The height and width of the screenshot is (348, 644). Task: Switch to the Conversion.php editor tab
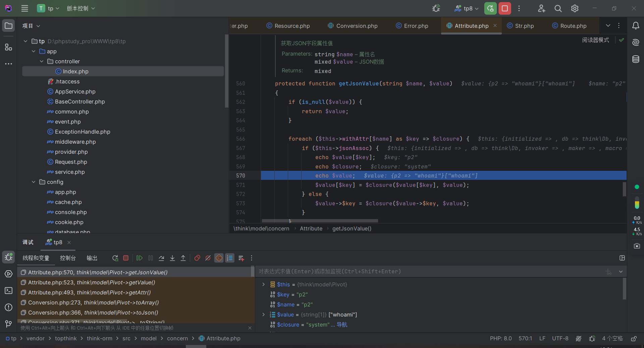tap(357, 26)
